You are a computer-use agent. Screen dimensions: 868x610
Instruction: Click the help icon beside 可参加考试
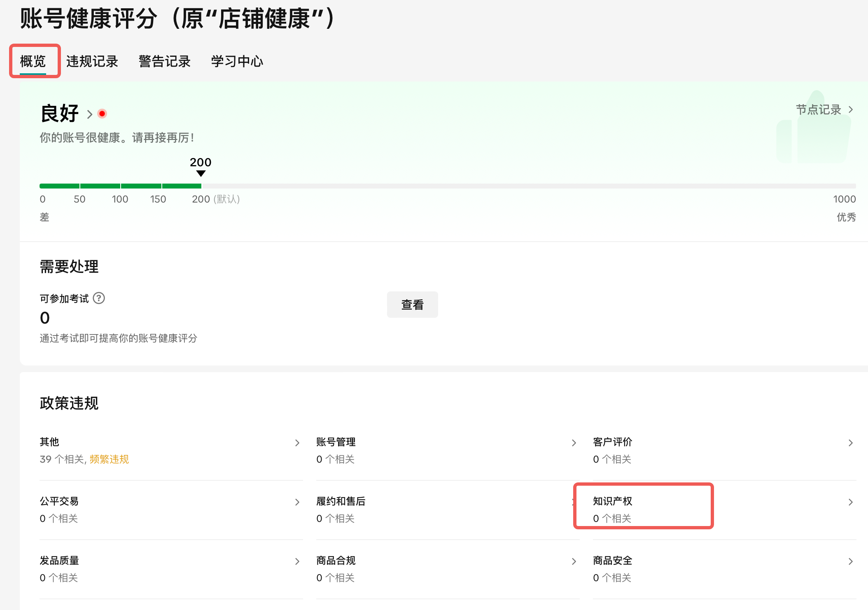click(x=99, y=298)
